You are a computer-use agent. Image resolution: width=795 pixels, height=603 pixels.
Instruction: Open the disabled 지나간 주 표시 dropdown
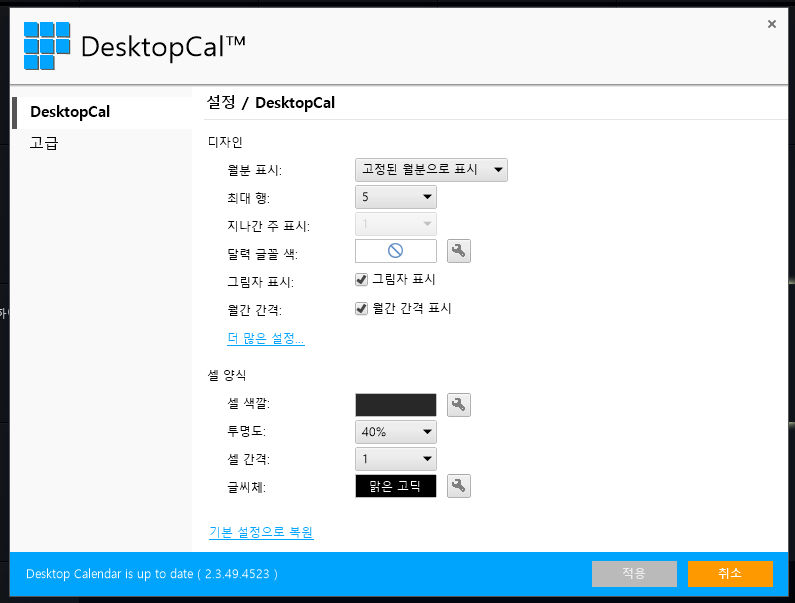[x=395, y=224]
